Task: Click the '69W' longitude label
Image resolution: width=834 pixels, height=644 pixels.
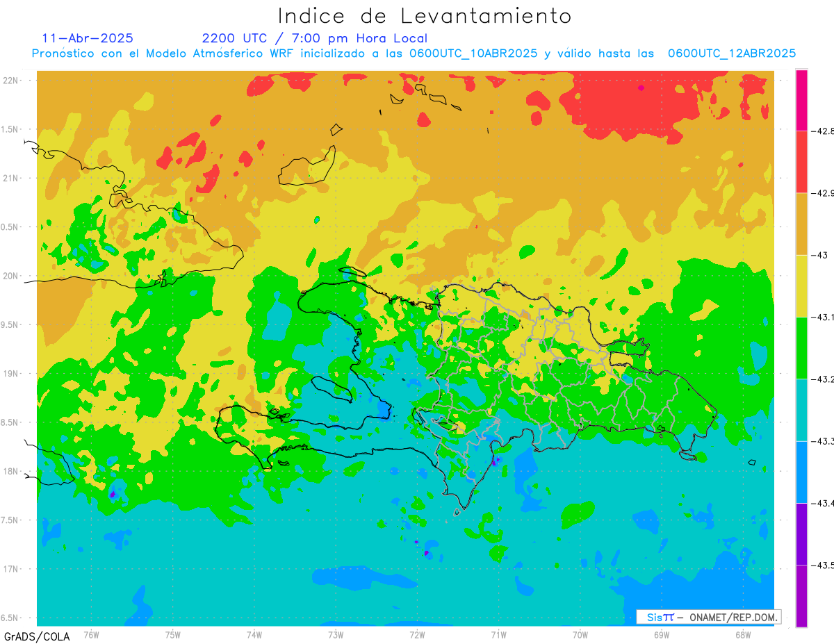Action: pos(662,634)
